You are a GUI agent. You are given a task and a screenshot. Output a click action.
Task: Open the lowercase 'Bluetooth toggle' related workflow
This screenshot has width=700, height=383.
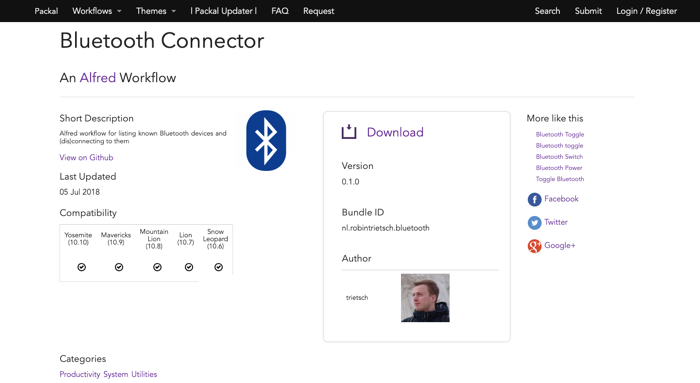click(559, 146)
